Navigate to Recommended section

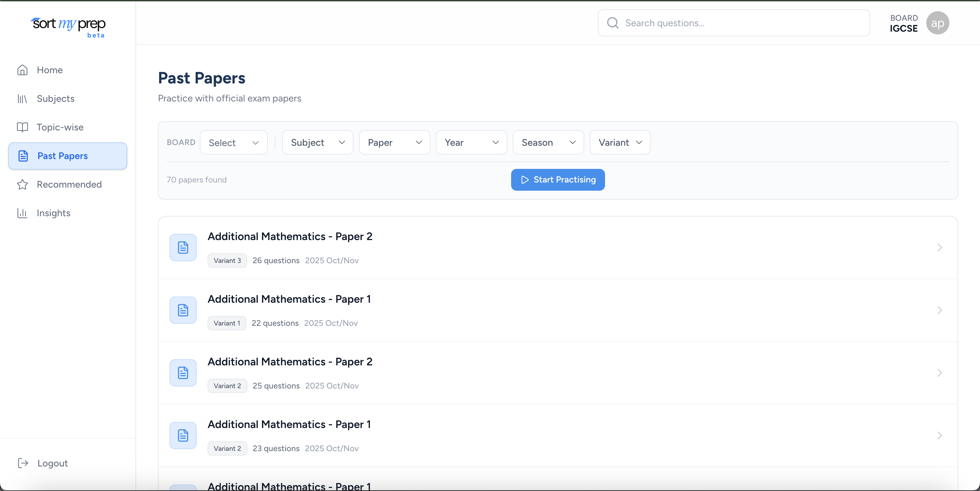point(69,184)
